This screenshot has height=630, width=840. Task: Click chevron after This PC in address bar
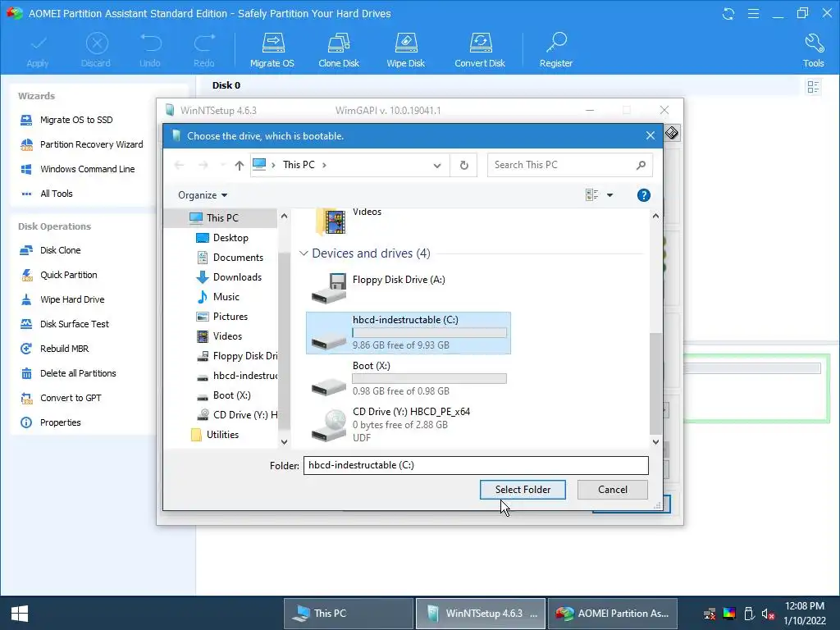pyautogui.click(x=324, y=165)
